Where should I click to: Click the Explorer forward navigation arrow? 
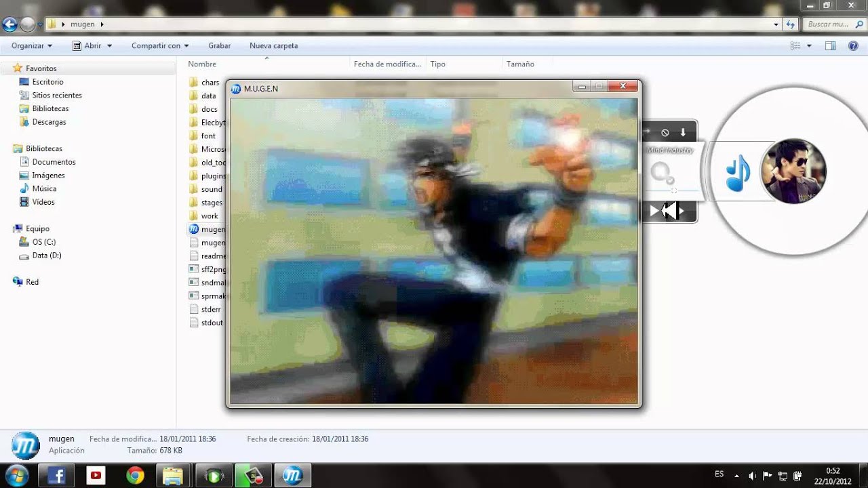[x=28, y=24]
